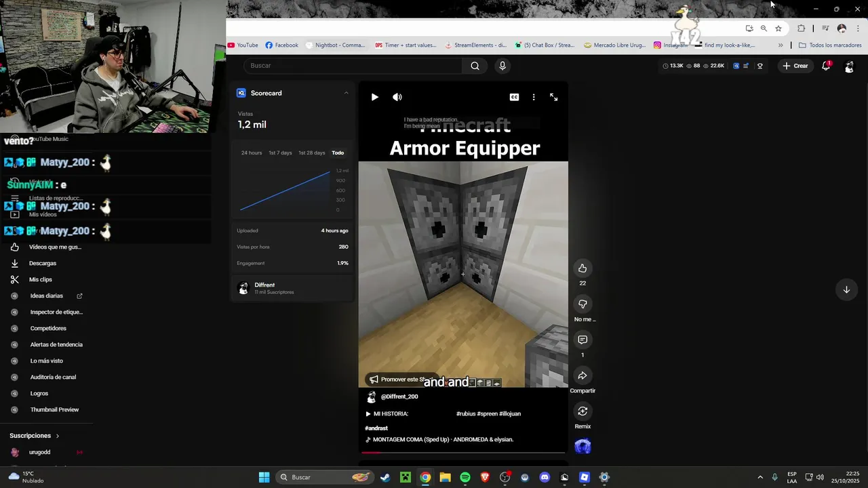This screenshot has width=868, height=488.
Task: Open the StreamElements bookmark
Action: [x=475, y=45]
